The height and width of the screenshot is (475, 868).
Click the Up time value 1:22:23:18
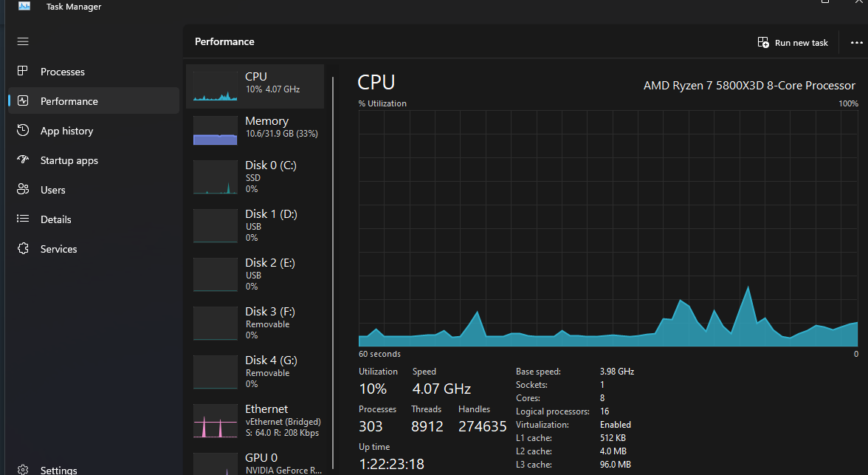point(391,464)
